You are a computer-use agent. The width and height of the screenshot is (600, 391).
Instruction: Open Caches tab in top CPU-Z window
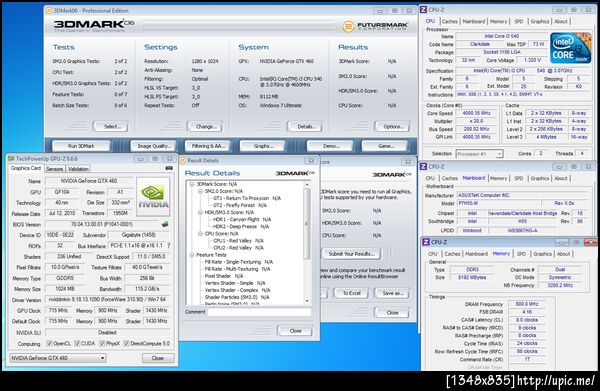450,21
